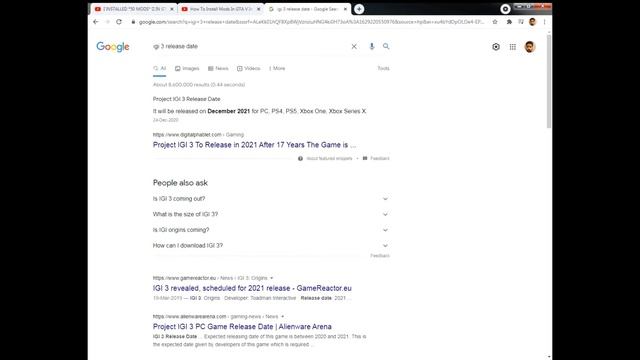Open the More search categories menu

pyautogui.click(x=277, y=69)
